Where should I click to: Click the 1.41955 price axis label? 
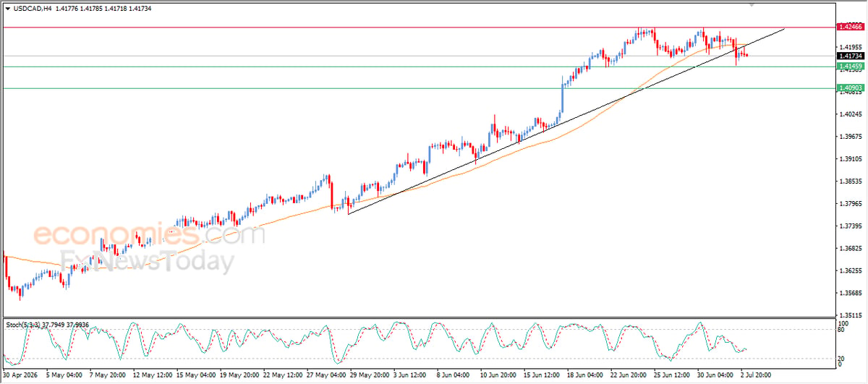(x=850, y=47)
